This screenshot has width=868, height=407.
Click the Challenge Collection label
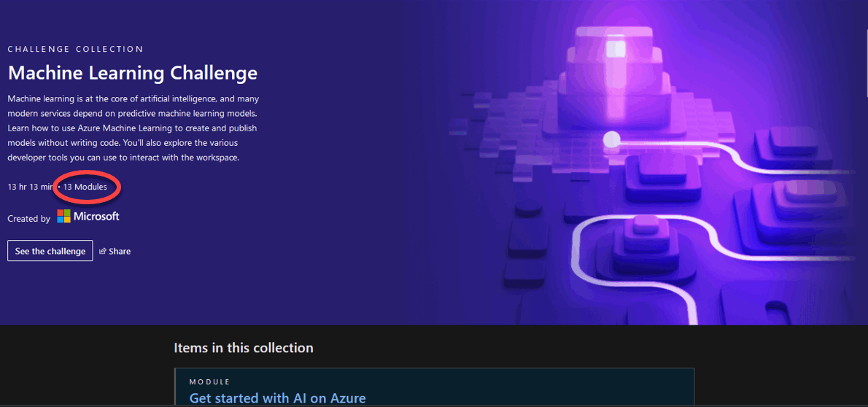(76, 50)
